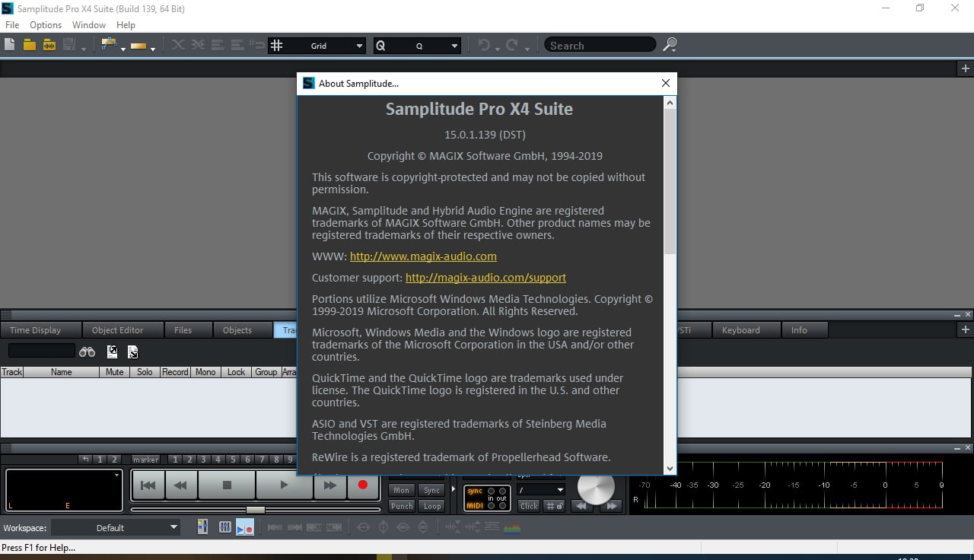Image resolution: width=974 pixels, height=560 pixels.
Task: Click the red Record button
Action: [x=363, y=485]
